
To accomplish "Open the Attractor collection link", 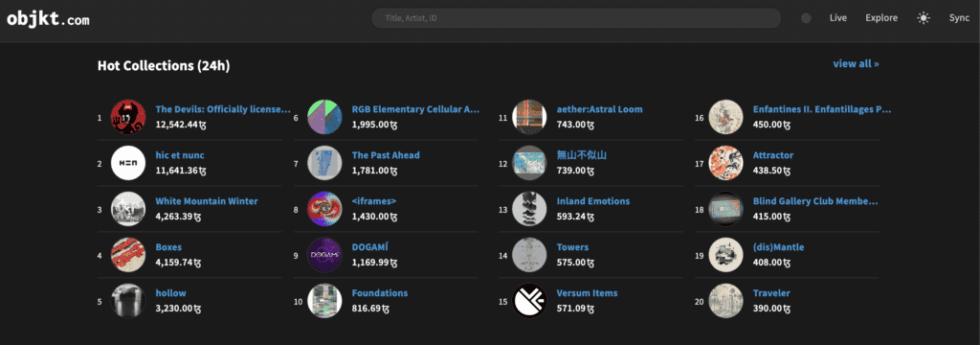I will coord(773,155).
